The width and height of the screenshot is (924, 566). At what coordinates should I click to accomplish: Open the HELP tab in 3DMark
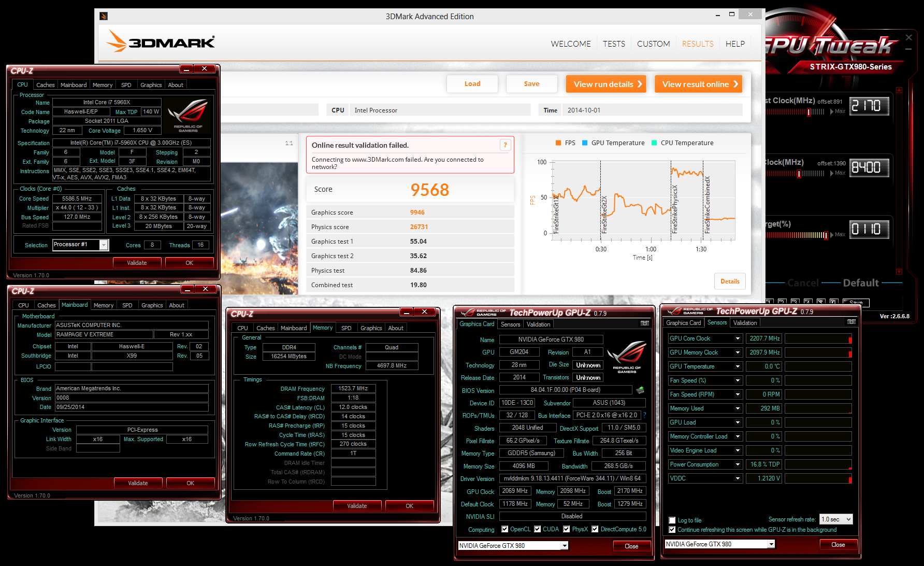pyautogui.click(x=735, y=44)
